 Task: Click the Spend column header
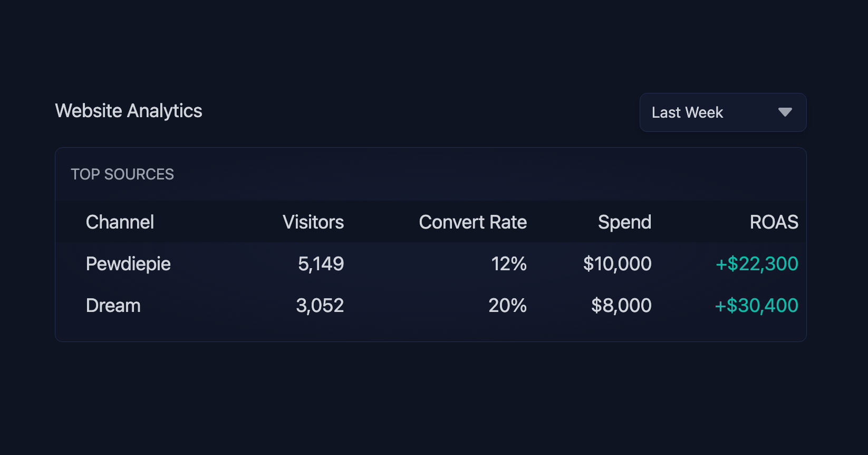click(x=625, y=222)
